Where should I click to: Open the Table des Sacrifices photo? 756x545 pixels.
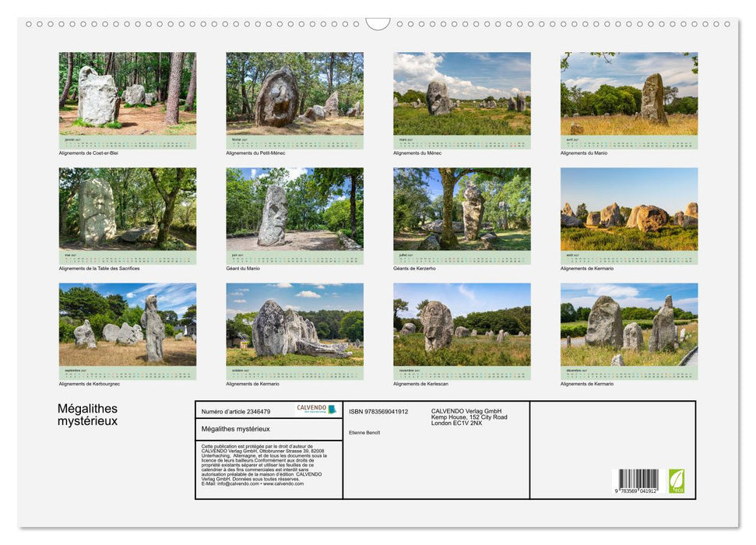click(x=127, y=209)
